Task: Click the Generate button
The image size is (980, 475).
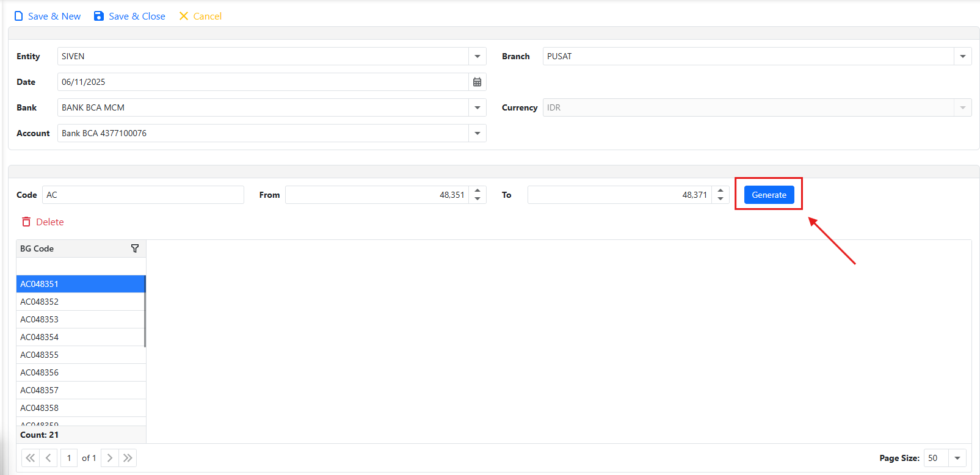Action: [769, 195]
